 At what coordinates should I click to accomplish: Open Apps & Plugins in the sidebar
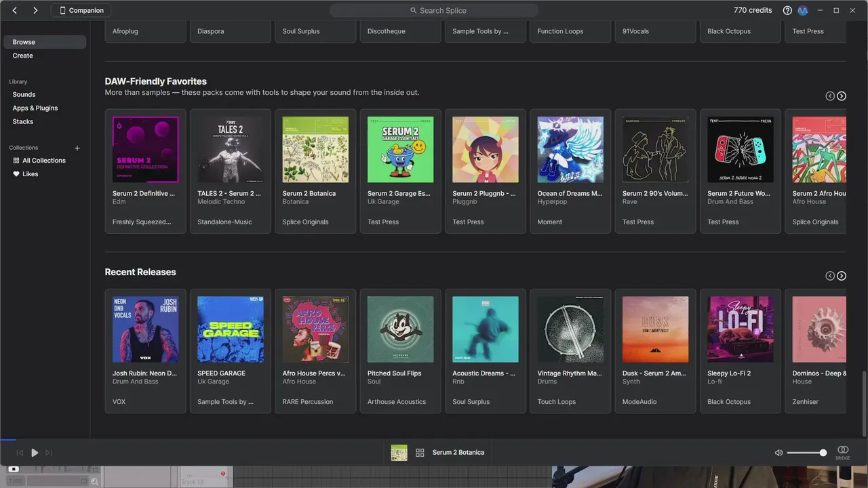tap(35, 108)
